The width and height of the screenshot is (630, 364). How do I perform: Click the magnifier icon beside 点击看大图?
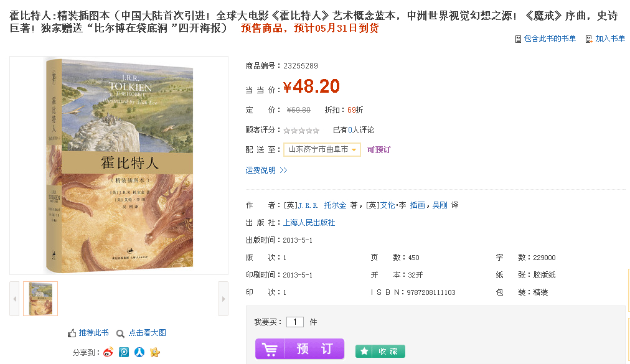[x=121, y=334]
